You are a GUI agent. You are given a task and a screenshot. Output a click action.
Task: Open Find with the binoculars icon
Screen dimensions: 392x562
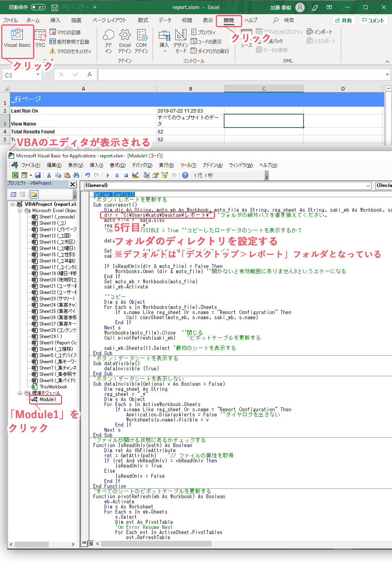[x=76, y=175]
